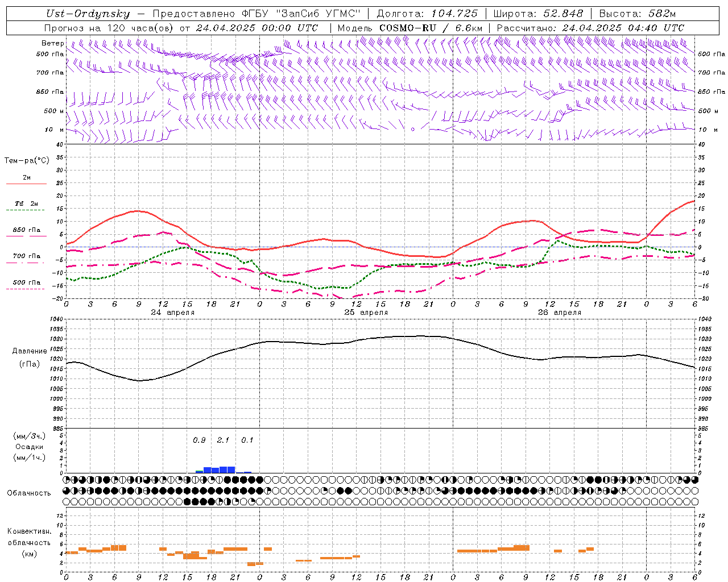Viewport: 728px width, 582px height.
Task: Click the Ust-Ordynsky station title
Action: click(x=88, y=14)
